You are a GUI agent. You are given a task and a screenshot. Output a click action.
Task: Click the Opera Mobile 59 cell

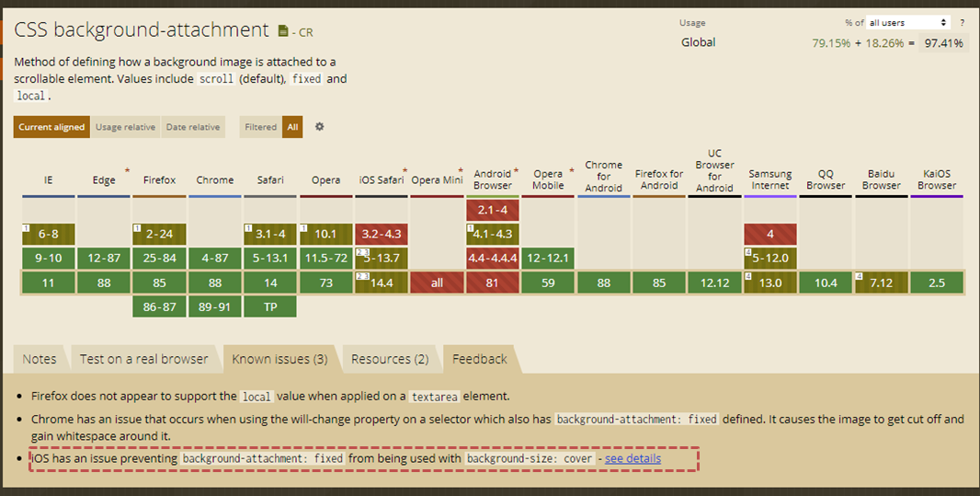pos(548,283)
